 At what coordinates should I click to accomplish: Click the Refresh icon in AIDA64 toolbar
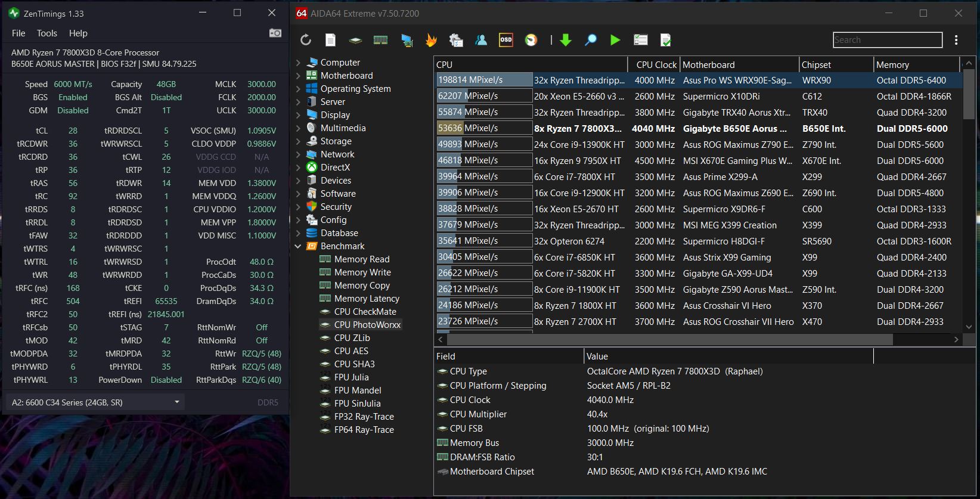point(306,40)
